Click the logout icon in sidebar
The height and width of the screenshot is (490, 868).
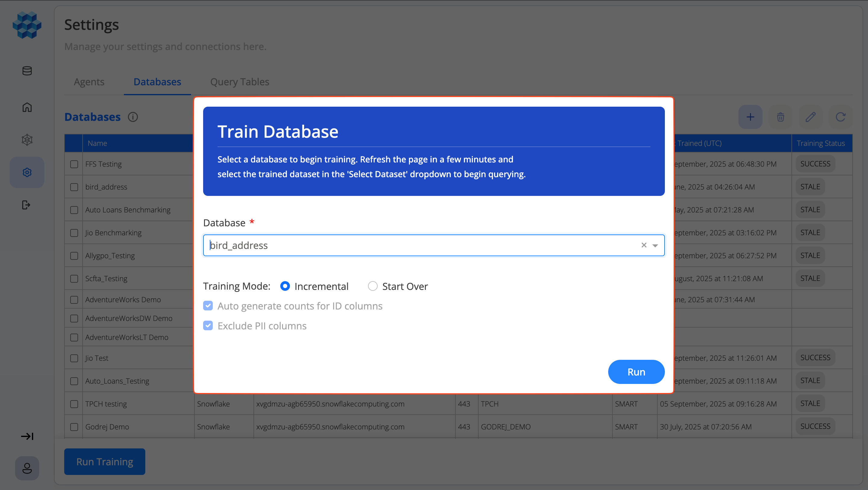click(26, 205)
